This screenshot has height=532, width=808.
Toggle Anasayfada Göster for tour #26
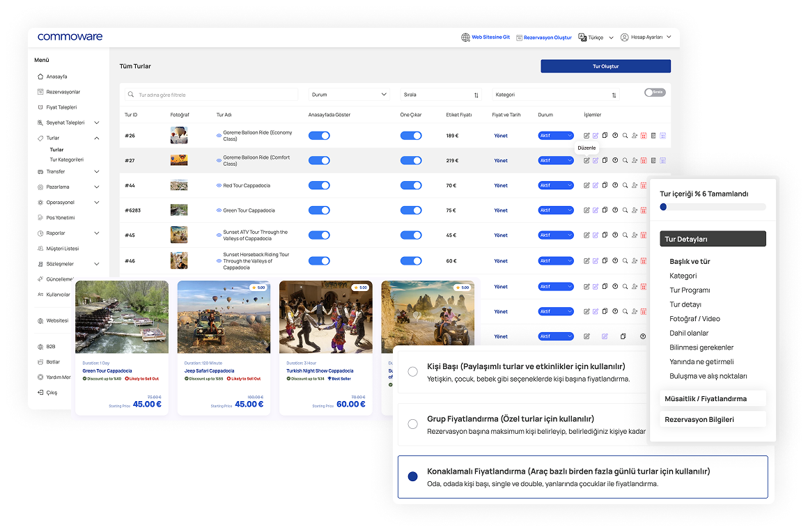[319, 136]
